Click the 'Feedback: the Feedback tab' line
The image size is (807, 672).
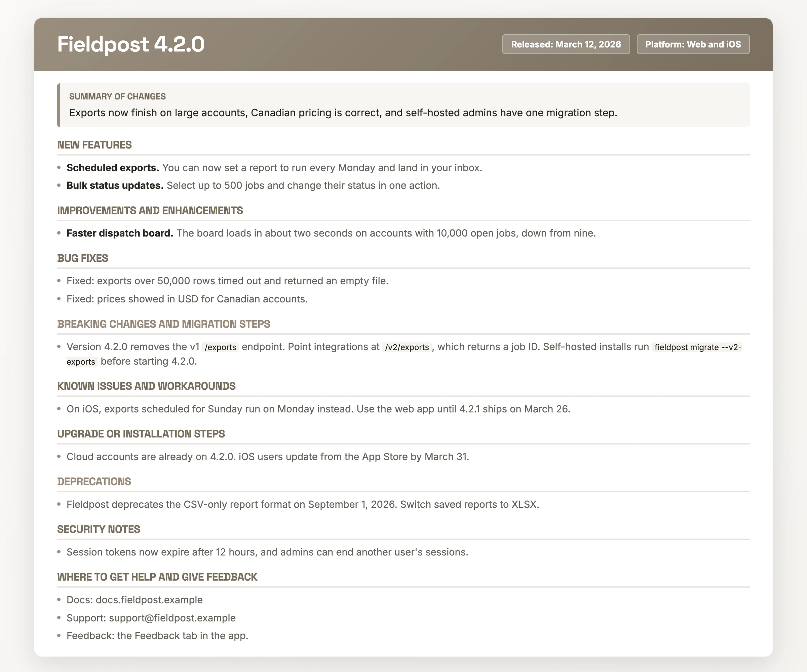[x=158, y=635]
